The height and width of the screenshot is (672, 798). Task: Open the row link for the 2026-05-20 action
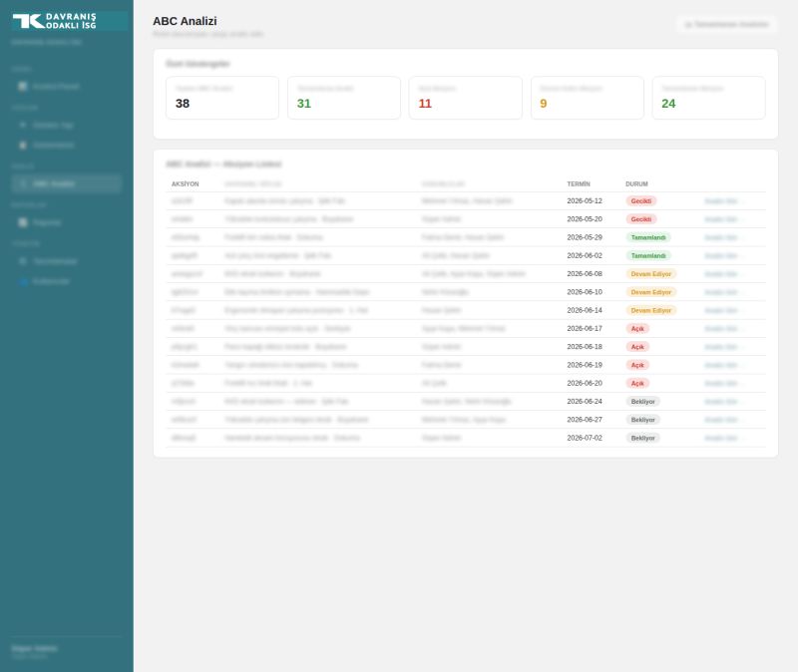(723, 219)
